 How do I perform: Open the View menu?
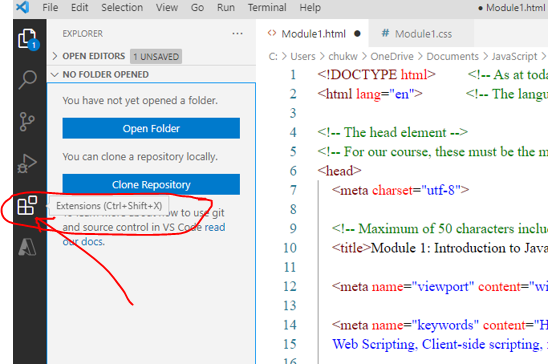167,7
